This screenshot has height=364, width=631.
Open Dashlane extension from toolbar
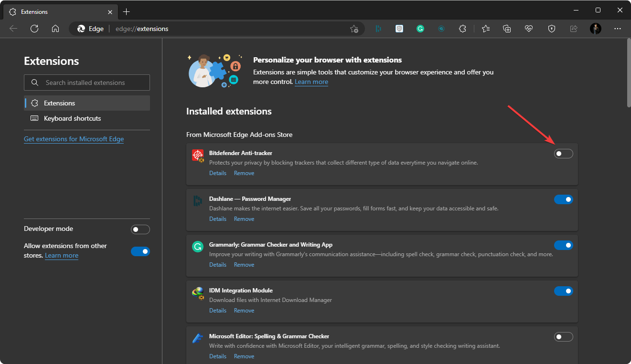click(x=378, y=29)
